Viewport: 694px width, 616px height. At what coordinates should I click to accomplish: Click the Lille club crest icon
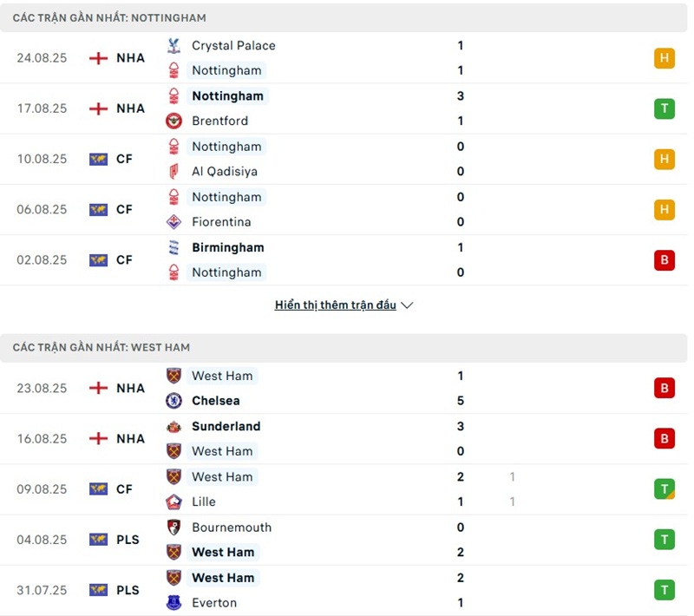point(173,501)
